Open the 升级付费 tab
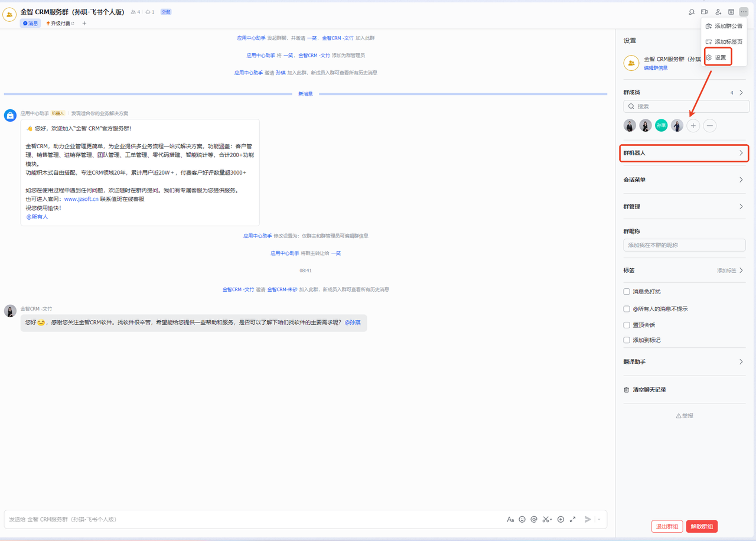Viewport: 756px width, 541px height. click(60, 24)
